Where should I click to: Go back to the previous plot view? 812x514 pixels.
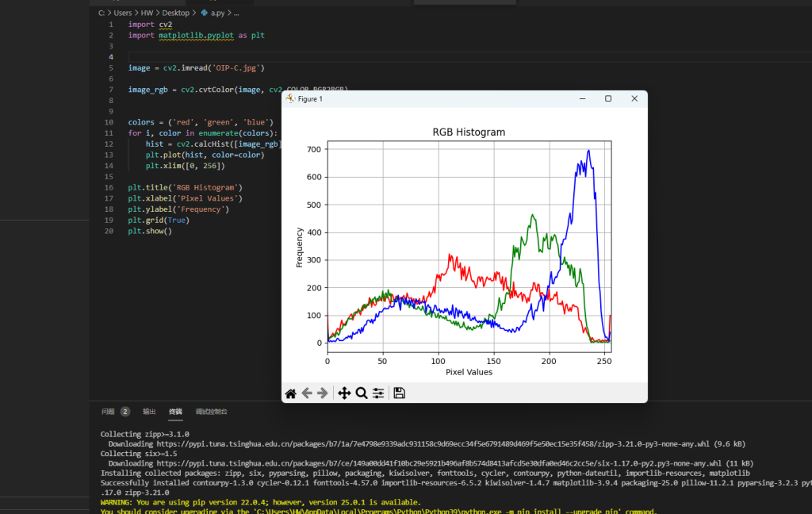[x=307, y=393]
